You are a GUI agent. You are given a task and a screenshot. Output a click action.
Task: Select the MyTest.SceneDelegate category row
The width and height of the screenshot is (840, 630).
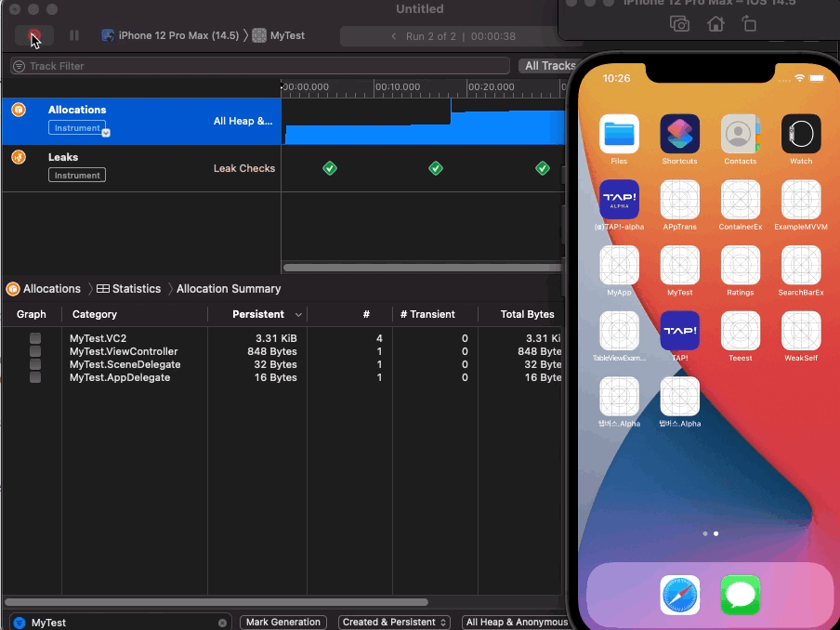(125, 364)
